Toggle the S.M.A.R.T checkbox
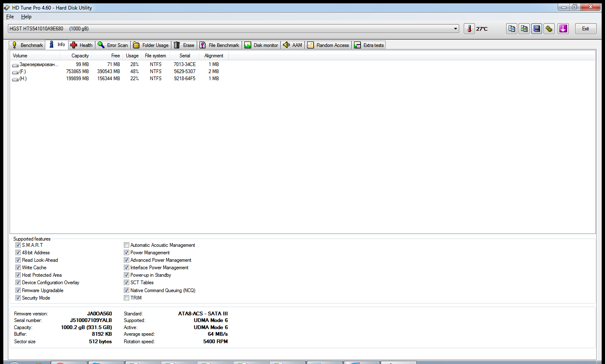The width and height of the screenshot is (605, 364). pos(18,245)
